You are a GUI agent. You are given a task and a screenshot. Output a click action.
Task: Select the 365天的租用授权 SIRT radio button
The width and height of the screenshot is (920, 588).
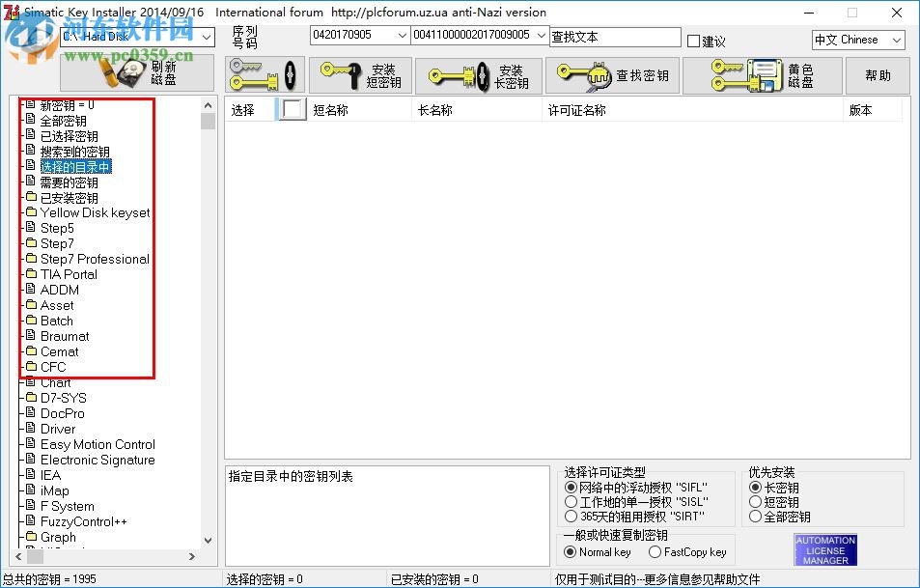click(x=571, y=515)
